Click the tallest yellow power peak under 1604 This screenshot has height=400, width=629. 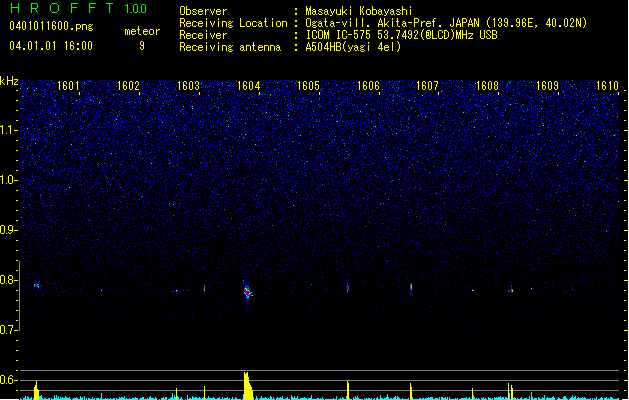tap(248, 386)
